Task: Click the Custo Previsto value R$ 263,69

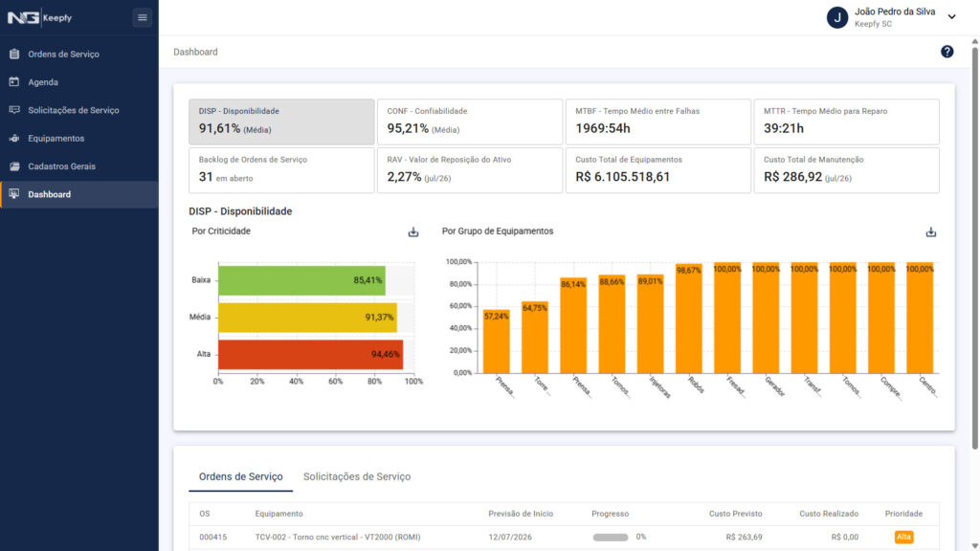Action: click(x=744, y=538)
